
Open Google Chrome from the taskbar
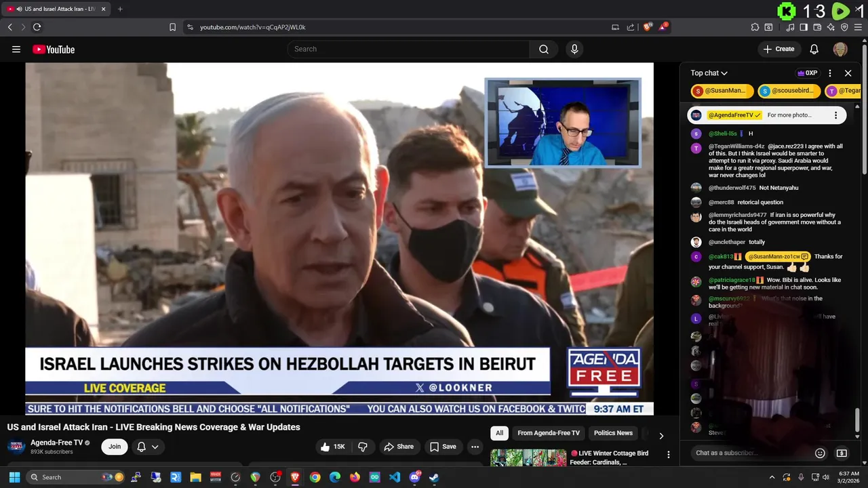pos(315,477)
